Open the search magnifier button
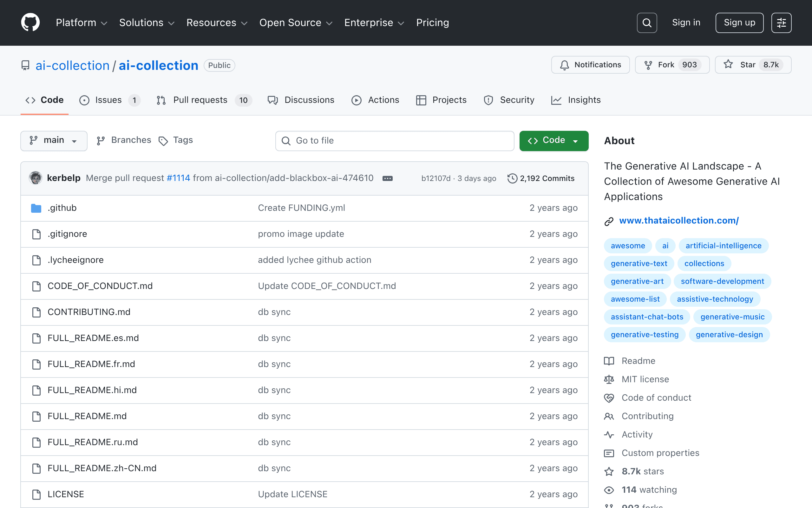 tap(646, 23)
